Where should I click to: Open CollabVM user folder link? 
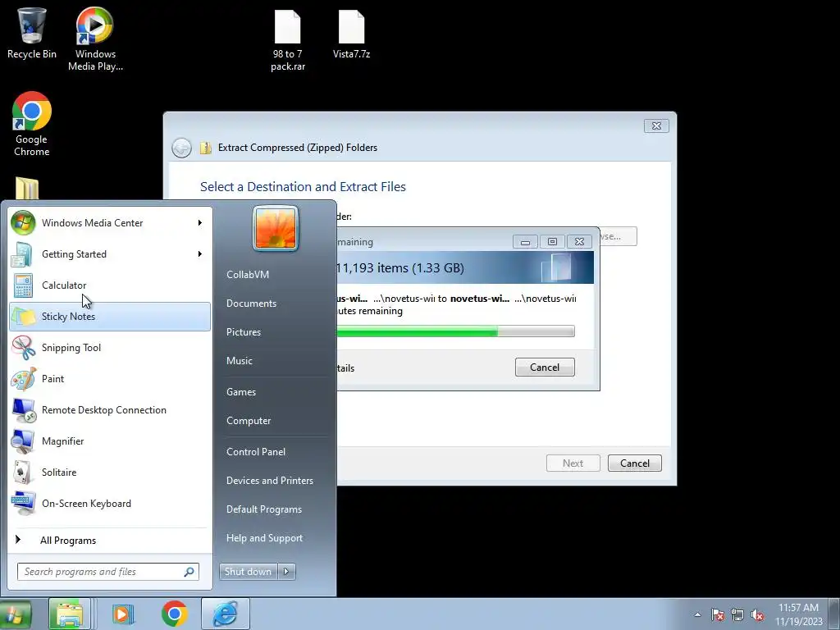(248, 274)
